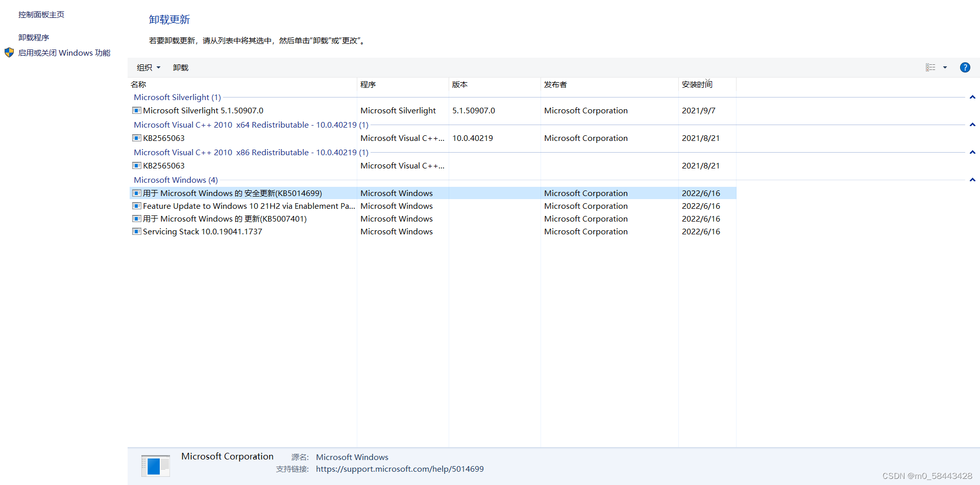Select KB2565063 name under x64 Redistributable
Image resolution: width=980 pixels, height=485 pixels.
click(x=164, y=138)
